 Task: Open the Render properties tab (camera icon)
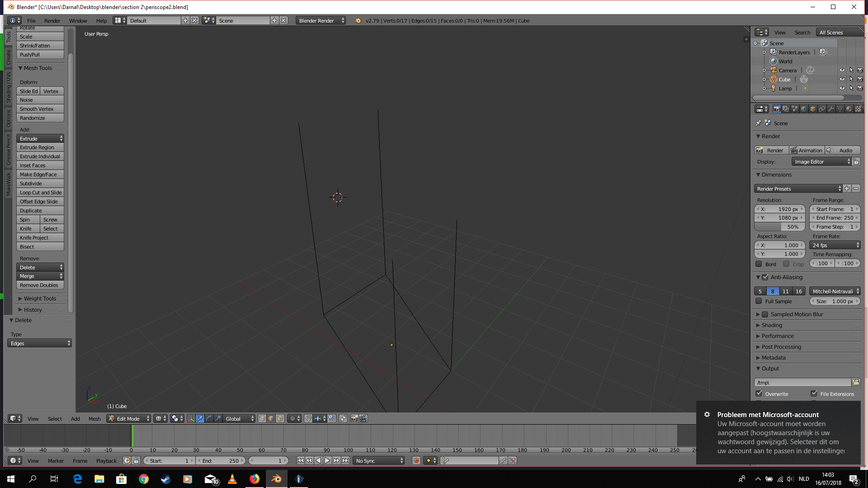coord(777,109)
